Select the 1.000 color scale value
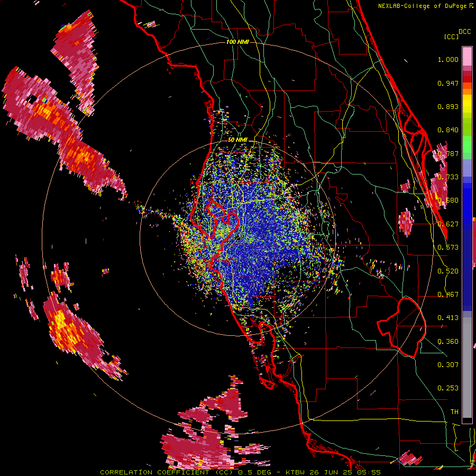Screen dimensions: 476x476 [448, 59]
